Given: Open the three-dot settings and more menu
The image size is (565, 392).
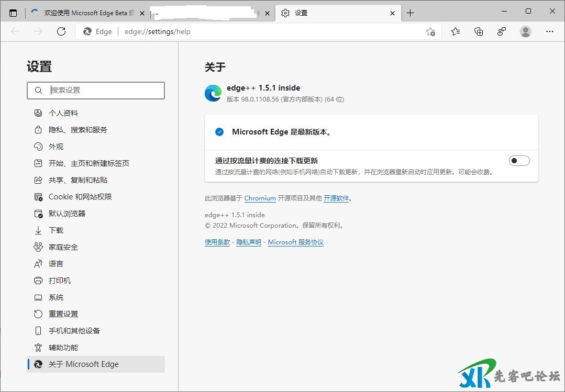Looking at the screenshot, I should click(x=549, y=31).
